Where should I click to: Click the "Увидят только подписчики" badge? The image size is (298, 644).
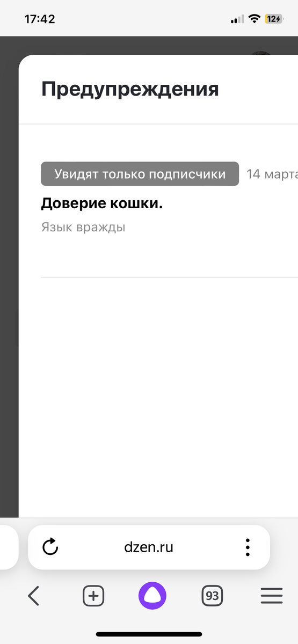tap(140, 174)
